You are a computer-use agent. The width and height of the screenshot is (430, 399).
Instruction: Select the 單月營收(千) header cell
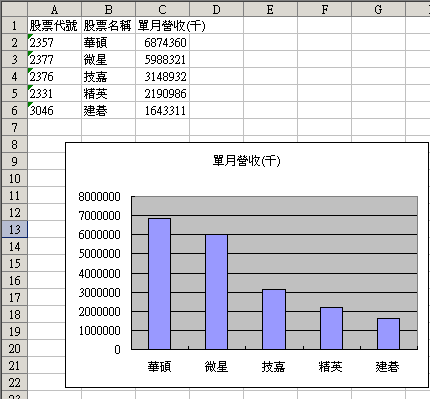coord(162,25)
